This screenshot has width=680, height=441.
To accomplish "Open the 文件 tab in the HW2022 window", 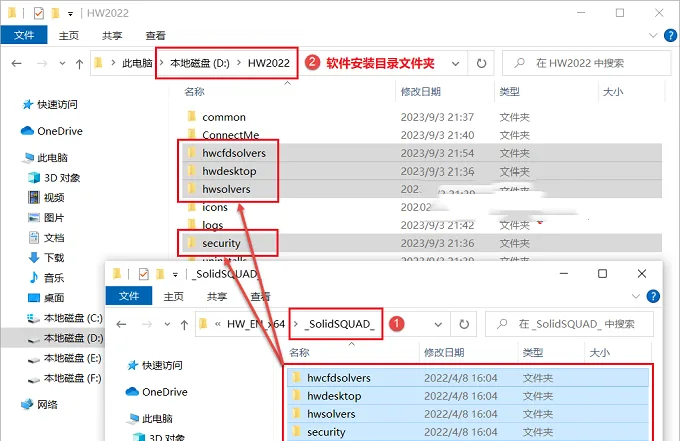I will pos(24,35).
